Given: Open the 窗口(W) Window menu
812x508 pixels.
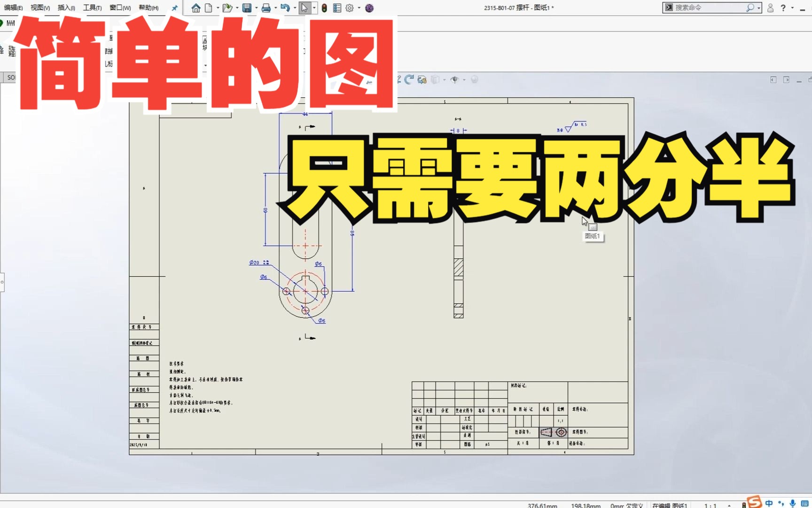Looking at the screenshot, I should 120,8.
